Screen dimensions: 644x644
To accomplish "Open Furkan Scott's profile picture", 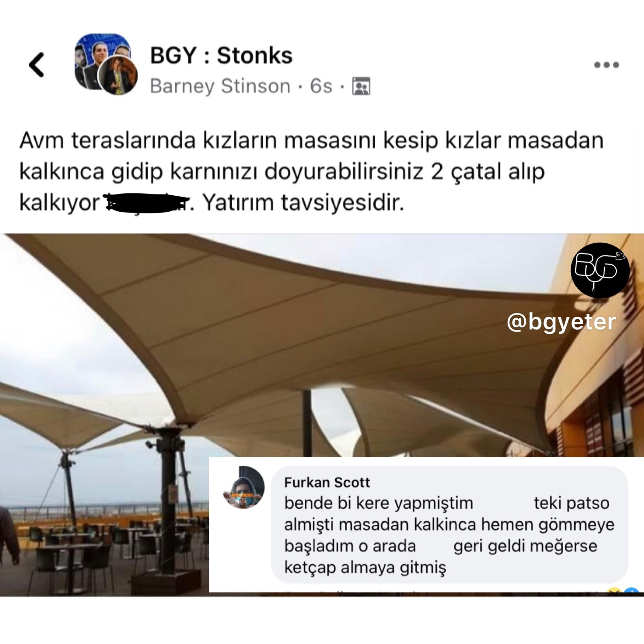I will pos(243,487).
